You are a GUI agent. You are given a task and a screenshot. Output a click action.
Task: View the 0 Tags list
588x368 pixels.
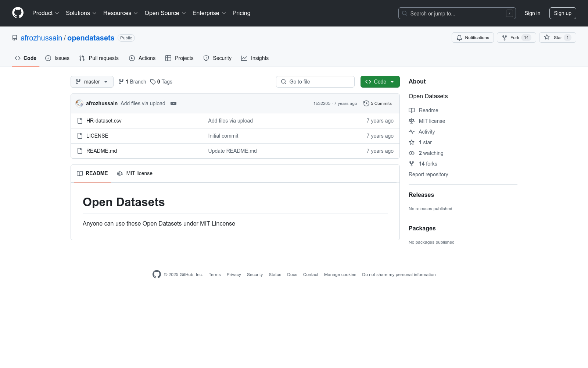(161, 82)
